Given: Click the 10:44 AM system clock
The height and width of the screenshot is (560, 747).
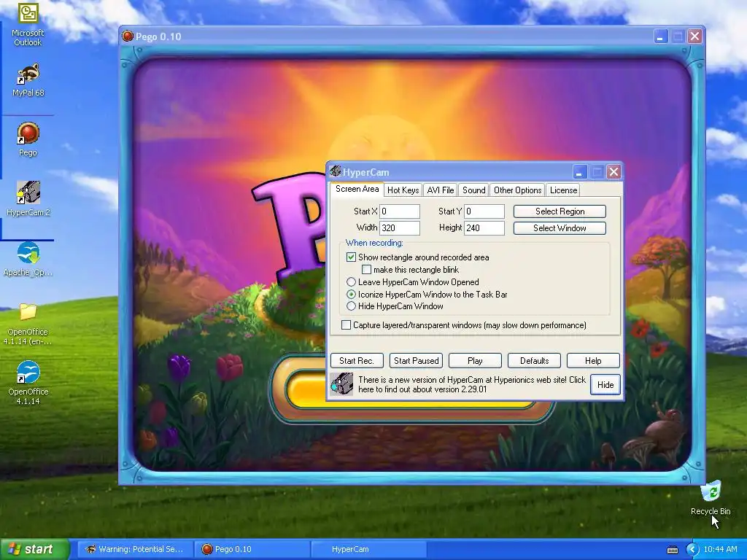Looking at the screenshot, I should tap(720, 550).
